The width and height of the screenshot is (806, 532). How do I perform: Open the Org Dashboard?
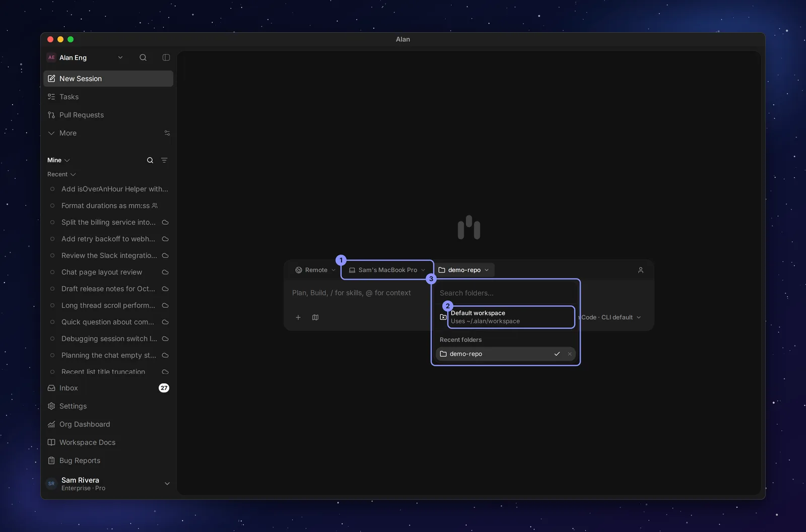(108, 424)
